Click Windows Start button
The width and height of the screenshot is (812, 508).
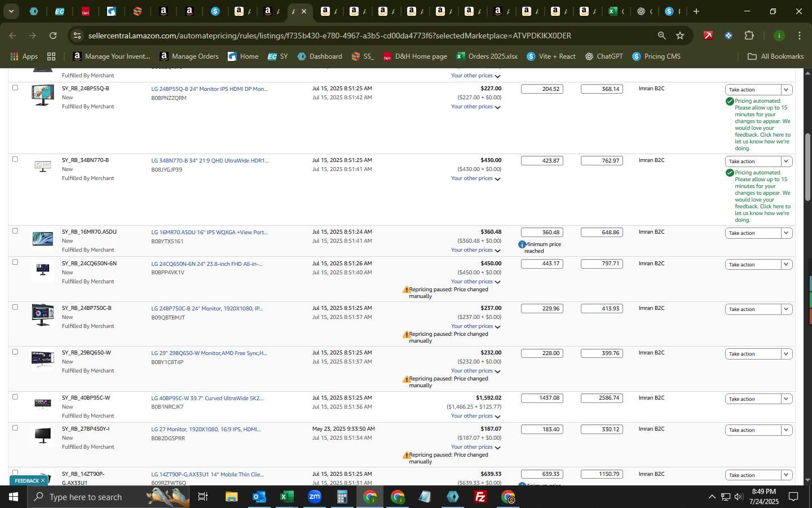(14, 497)
